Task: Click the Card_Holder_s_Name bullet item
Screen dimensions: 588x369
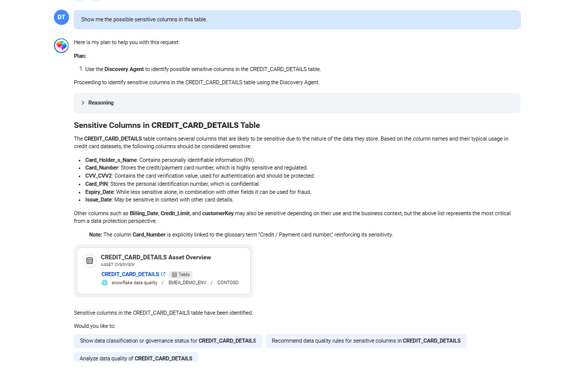Action: tap(170, 160)
